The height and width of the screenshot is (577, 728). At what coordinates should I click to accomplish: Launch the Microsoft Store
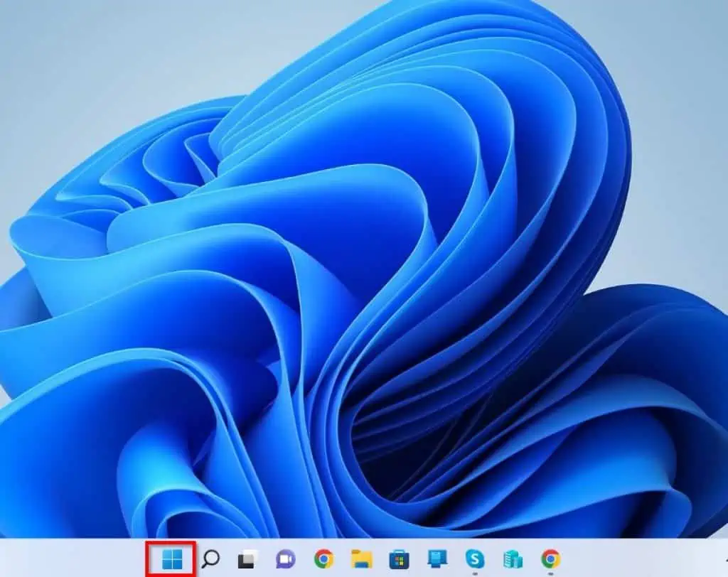(398, 558)
